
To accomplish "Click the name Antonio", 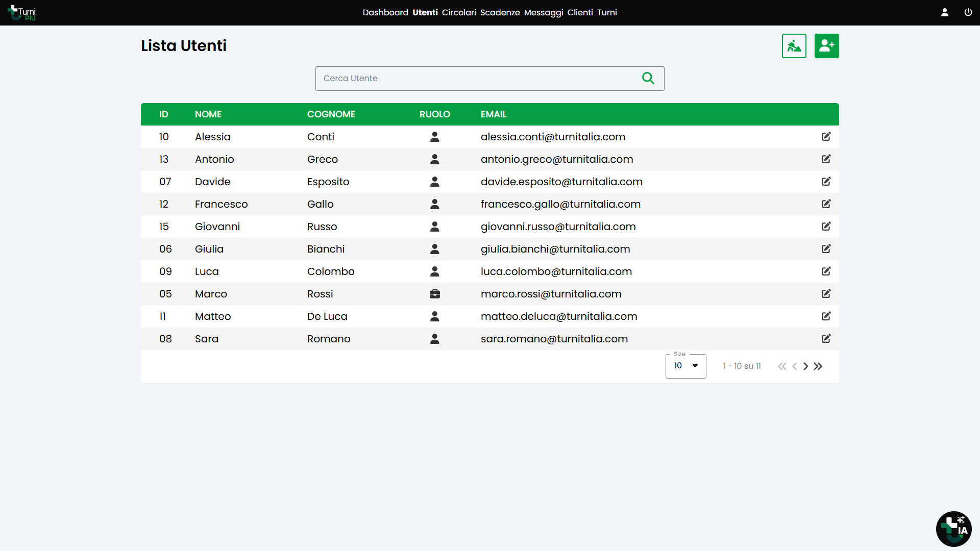I will click(214, 159).
